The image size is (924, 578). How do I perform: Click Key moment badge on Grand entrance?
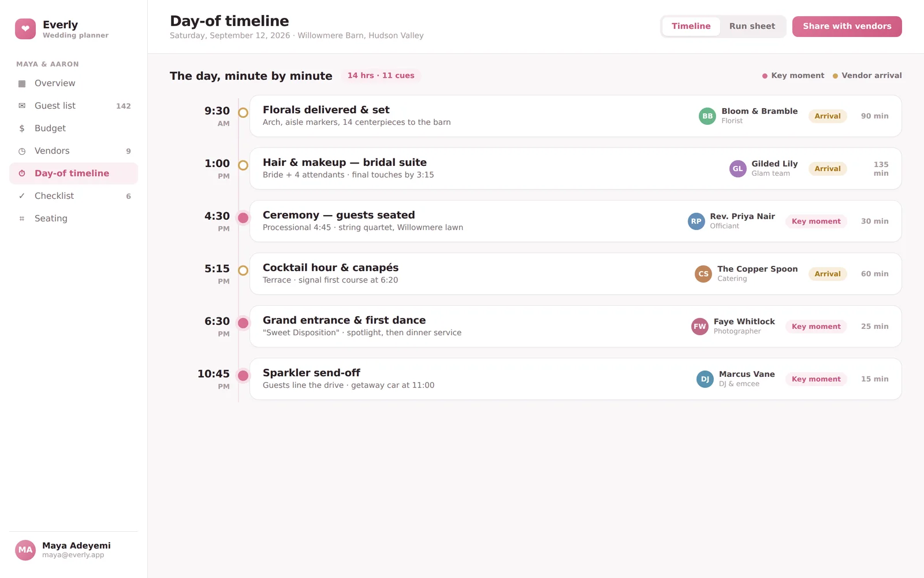(x=816, y=327)
